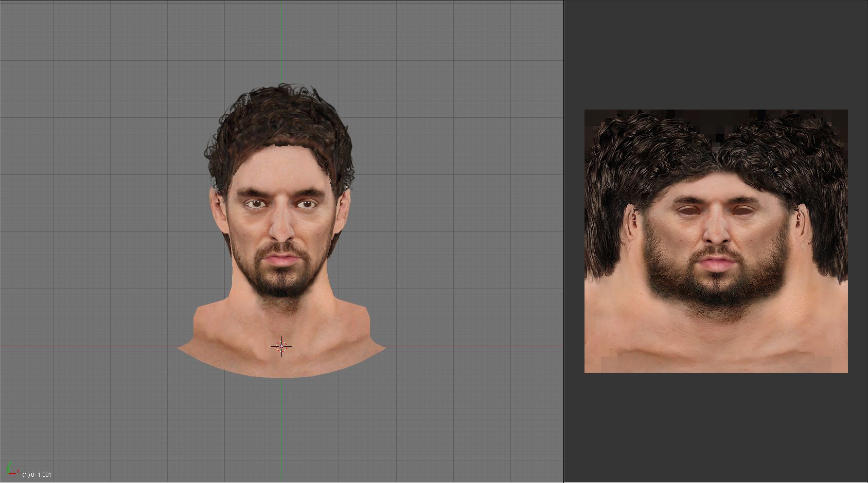Screen dimensions: 868x483
Task: Select the 3D head model's nose
Action: 281,230
